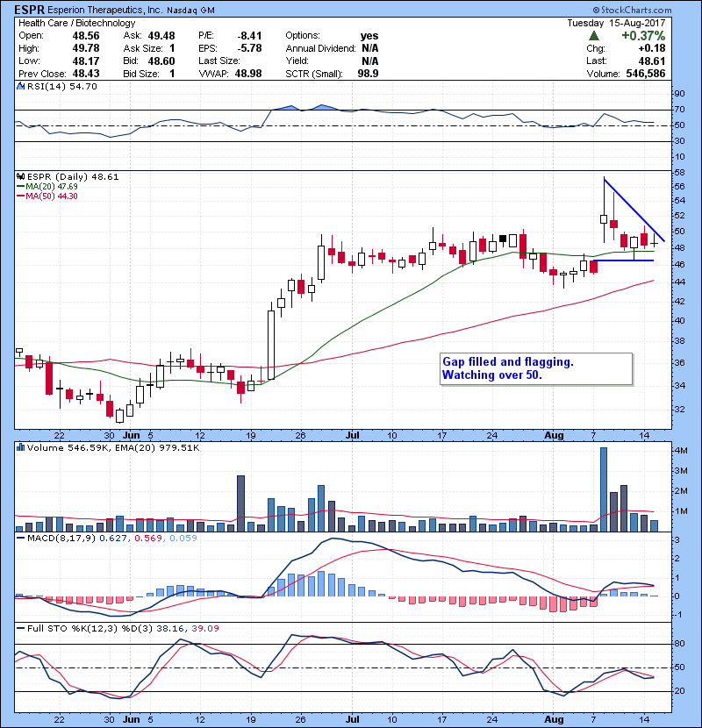
Task: Select the Low value 48.17
Action: pos(86,61)
